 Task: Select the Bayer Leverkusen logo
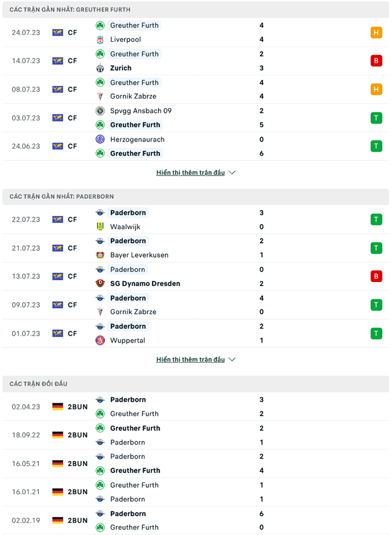100,255
